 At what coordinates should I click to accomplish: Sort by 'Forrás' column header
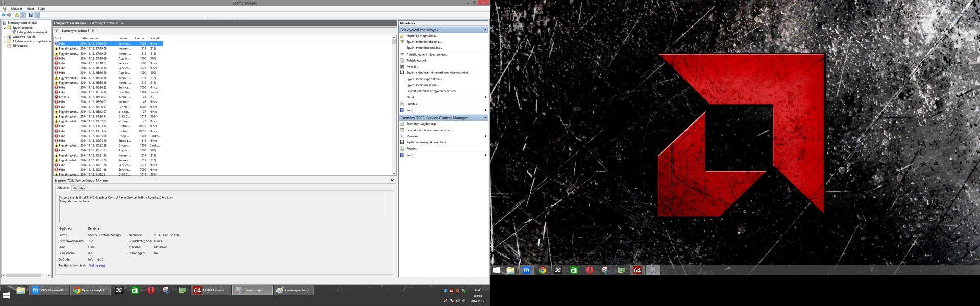pos(126,38)
